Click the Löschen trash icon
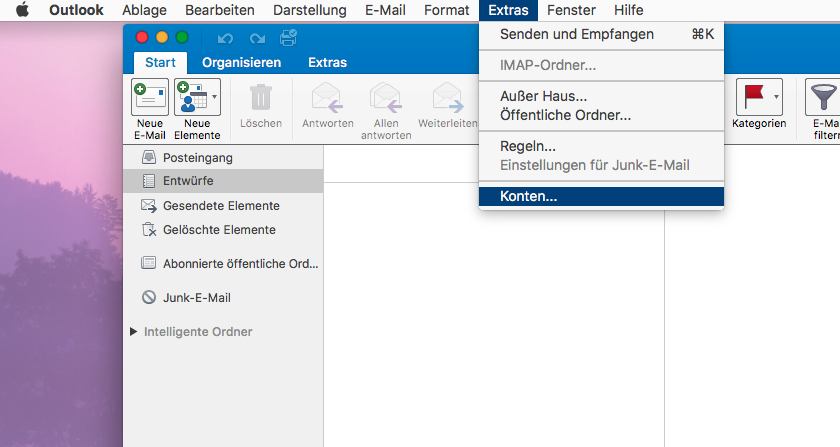The height and width of the screenshot is (447, 840). click(260, 97)
